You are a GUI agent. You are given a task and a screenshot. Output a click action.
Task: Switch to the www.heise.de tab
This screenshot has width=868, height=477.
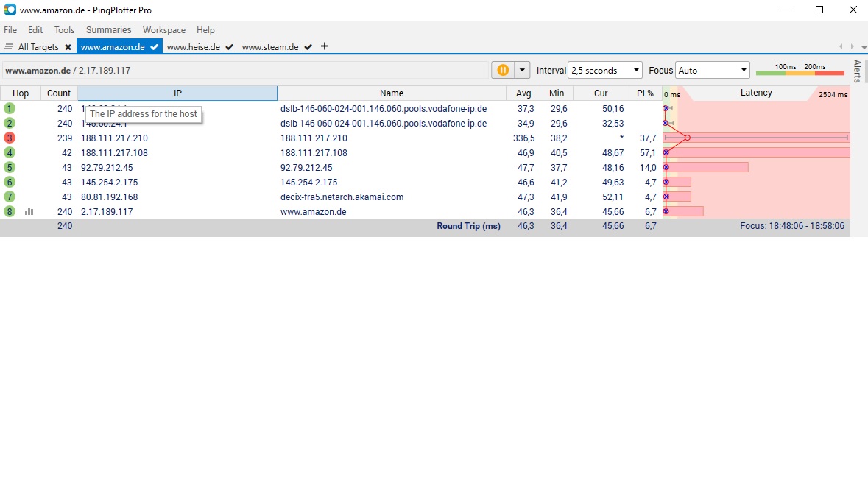pyautogui.click(x=193, y=47)
